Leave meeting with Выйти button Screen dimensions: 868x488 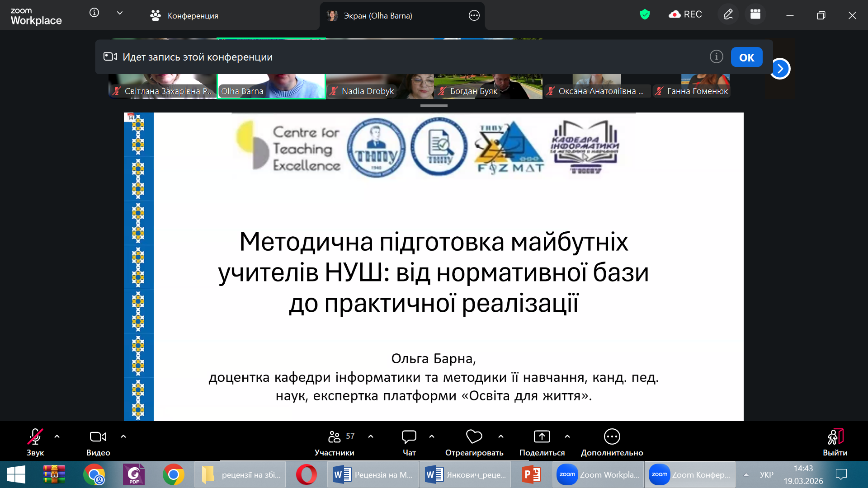835,442
